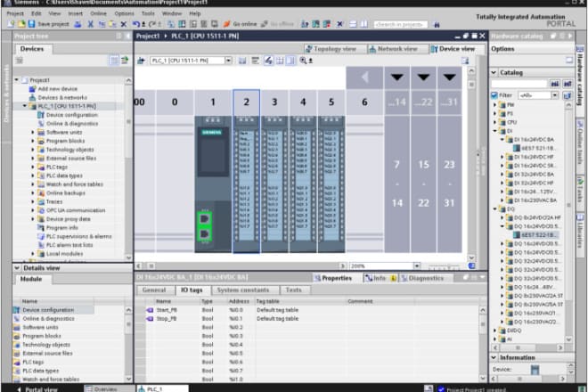Open the Insert menu

click(x=76, y=13)
